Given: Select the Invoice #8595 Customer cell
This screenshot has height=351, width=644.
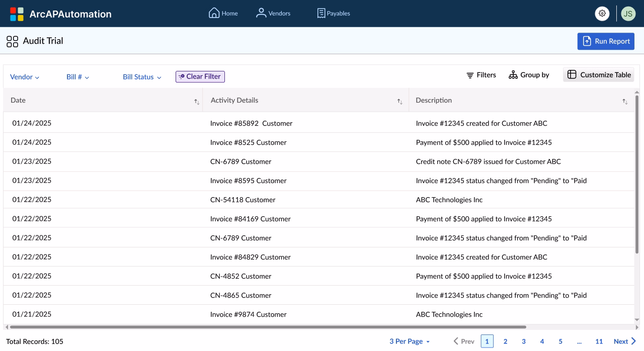Looking at the screenshot, I should 249,181.
